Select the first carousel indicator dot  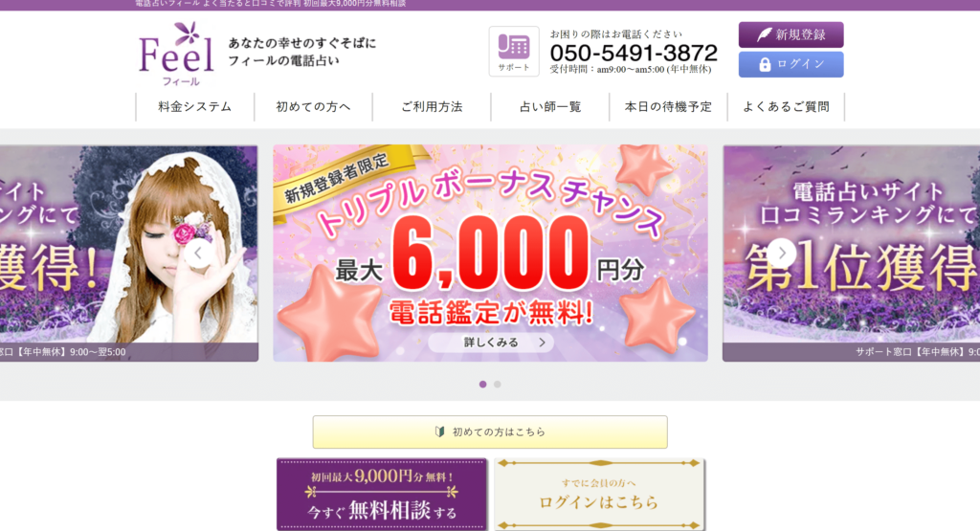click(x=482, y=385)
